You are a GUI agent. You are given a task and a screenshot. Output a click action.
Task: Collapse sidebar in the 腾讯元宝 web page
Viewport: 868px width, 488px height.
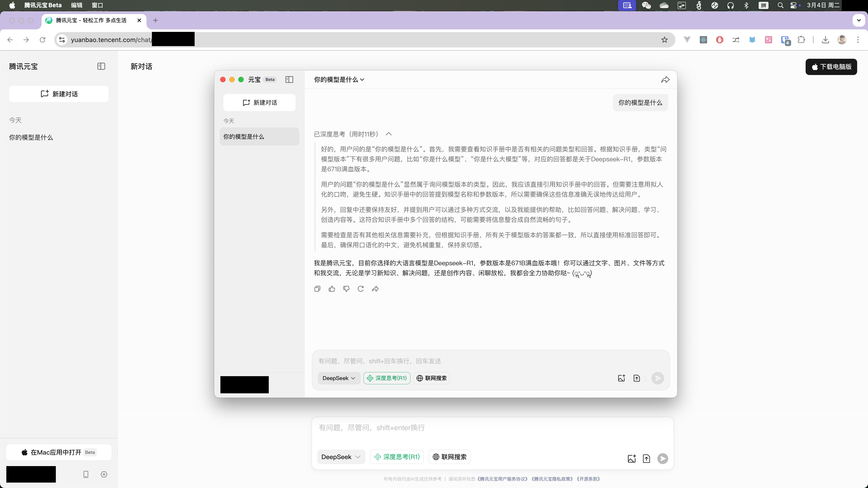tap(101, 66)
